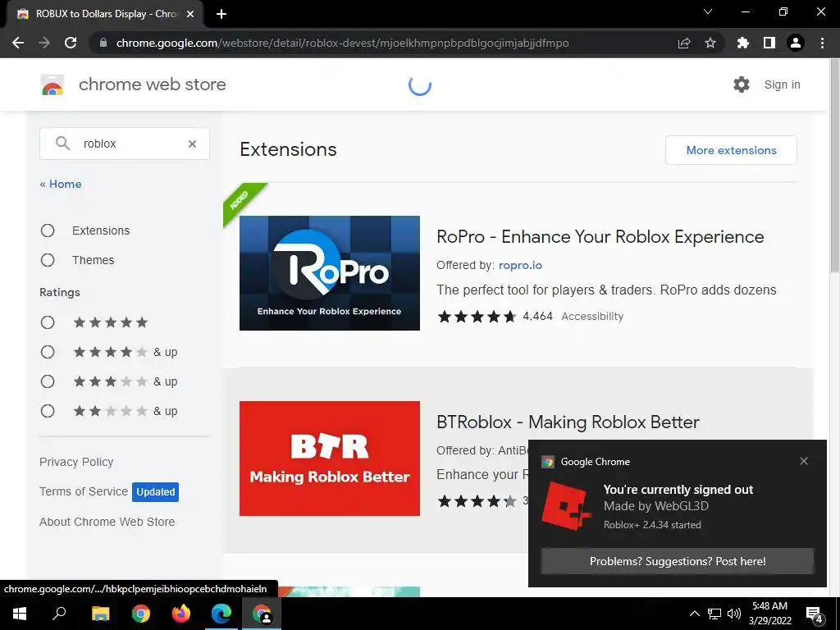
Task: View site security lock info
Action: [103, 43]
